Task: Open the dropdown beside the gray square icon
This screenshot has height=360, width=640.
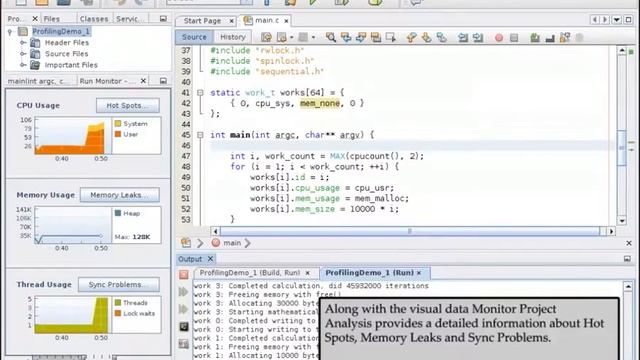Action: (313, 38)
